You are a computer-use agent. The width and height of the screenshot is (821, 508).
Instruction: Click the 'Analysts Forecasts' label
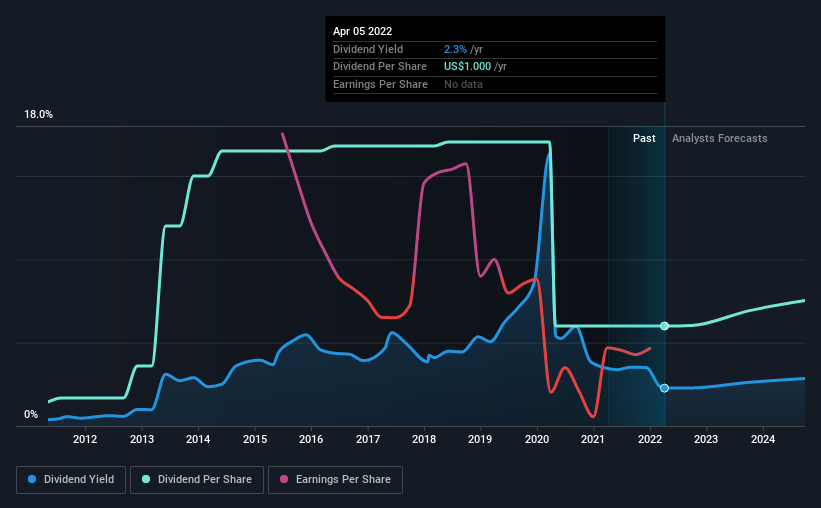(x=719, y=138)
